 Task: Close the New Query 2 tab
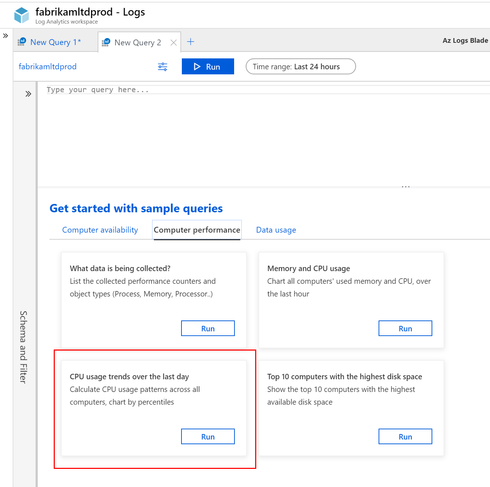tap(173, 42)
